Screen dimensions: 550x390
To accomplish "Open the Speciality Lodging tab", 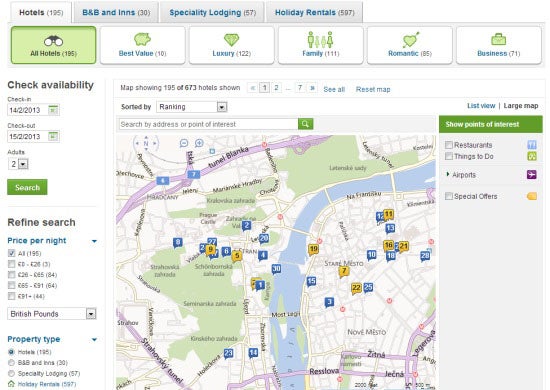I will pos(213,12).
